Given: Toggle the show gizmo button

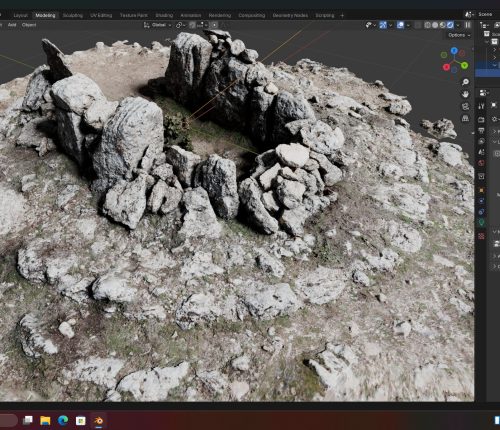Looking at the screenshot, I should 383,25.
